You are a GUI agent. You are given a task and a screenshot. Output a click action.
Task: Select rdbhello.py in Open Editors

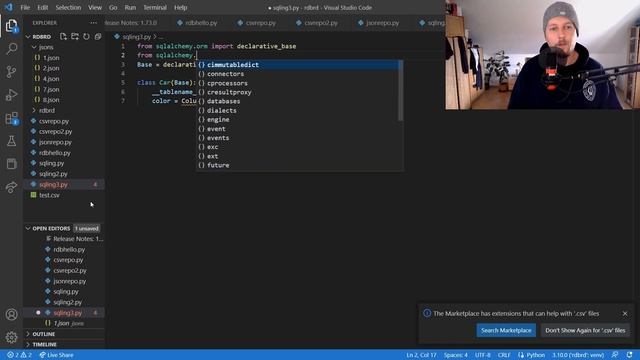(x=64, y=249)
